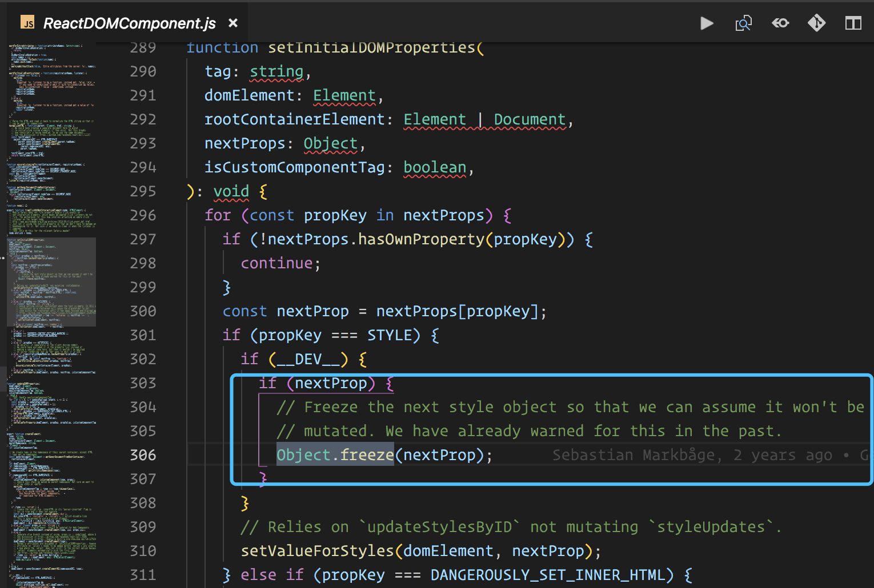Click 'rootContainerElement' parameter name

click(x=295, y=119)
